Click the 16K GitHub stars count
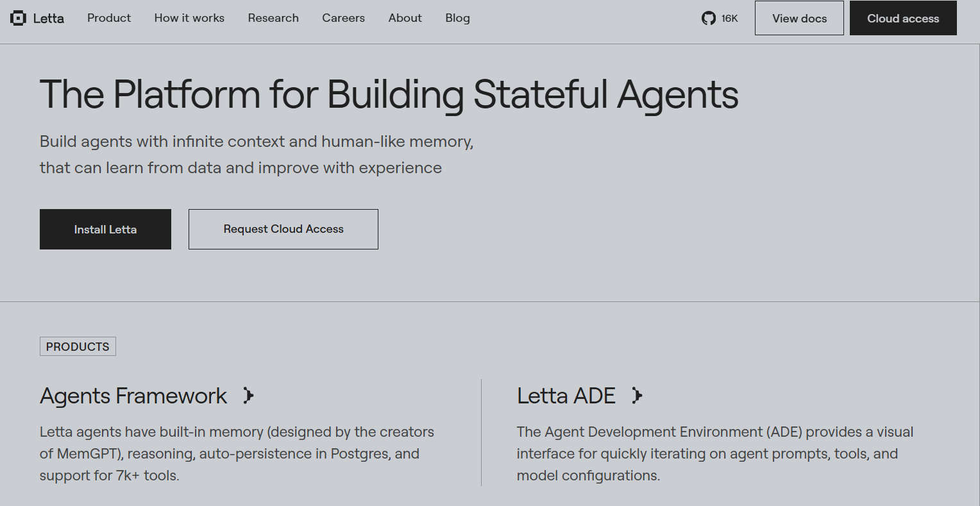Screen dimensions: 980x506 point(730,19)
